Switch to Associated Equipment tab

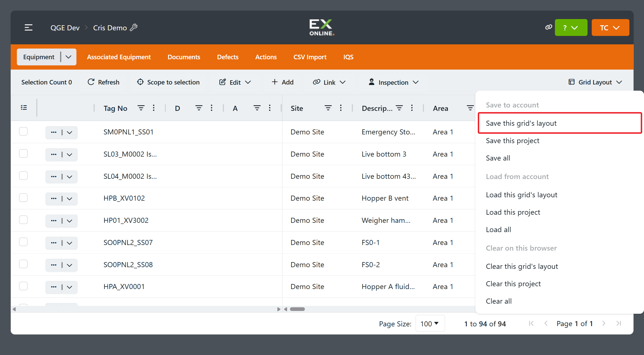point(119,57)
